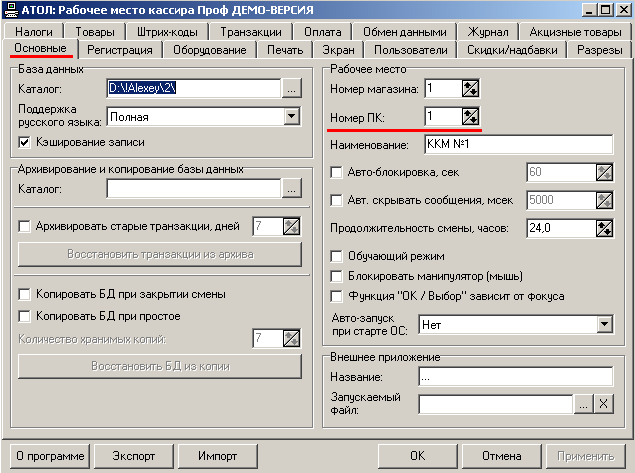Enable Функция OK / Выбор зависит от фокуса
Screen dimensions: 635x473
click(337, 296)
